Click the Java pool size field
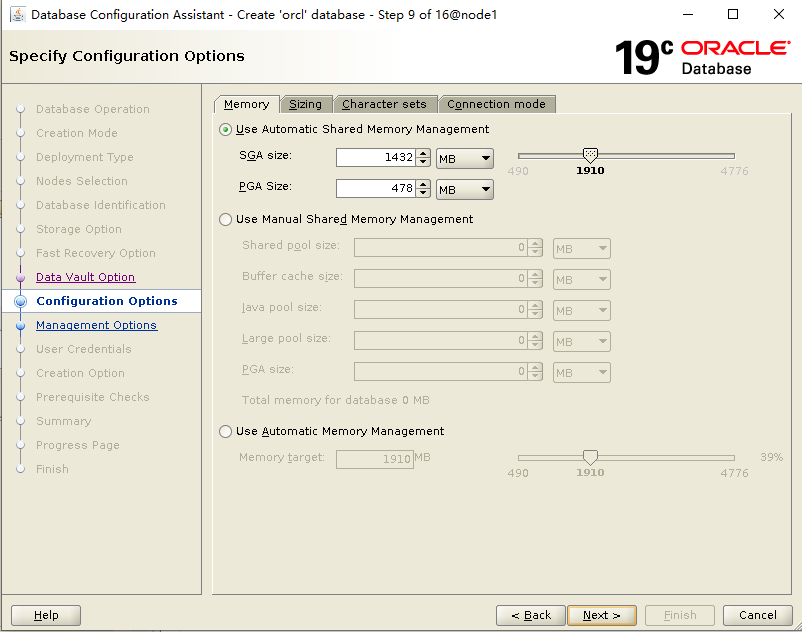This screenshot has width=802, height=632. [441, 310]
